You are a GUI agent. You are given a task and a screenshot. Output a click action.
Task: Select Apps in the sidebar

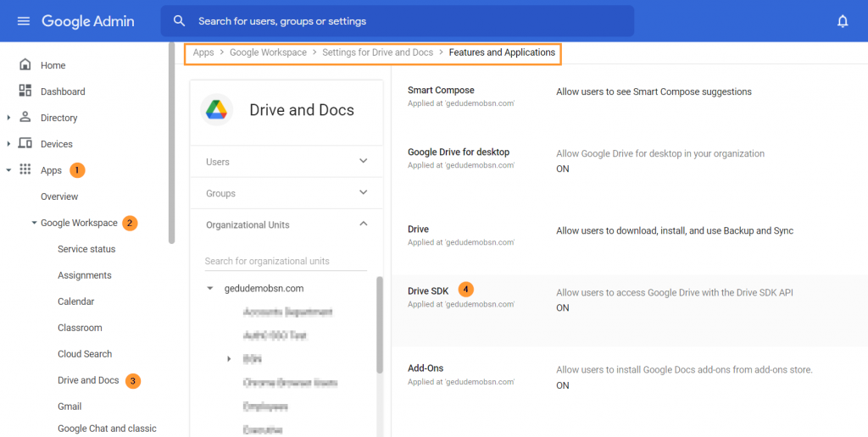[51, 170]
